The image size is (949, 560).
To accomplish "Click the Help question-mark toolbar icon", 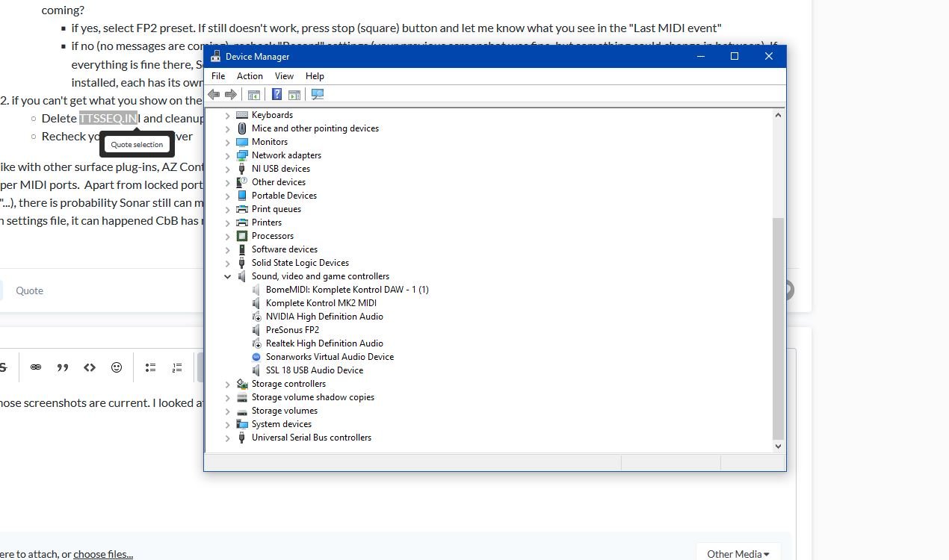I will (x=276, y=94).
